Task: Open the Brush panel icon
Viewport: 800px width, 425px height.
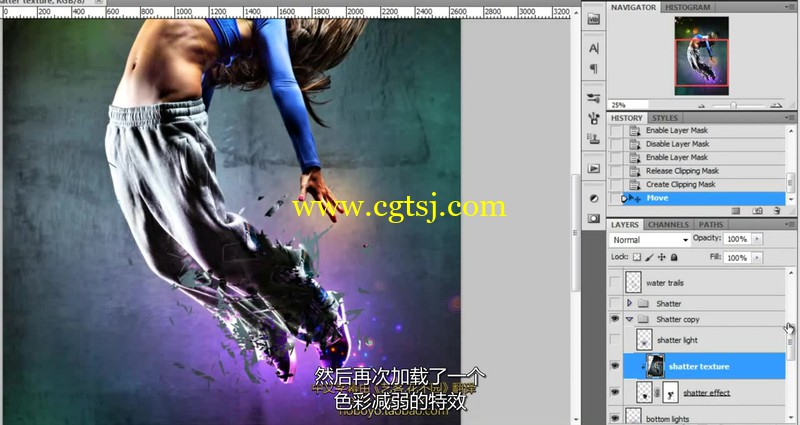Action: click(x=593, y=118)
